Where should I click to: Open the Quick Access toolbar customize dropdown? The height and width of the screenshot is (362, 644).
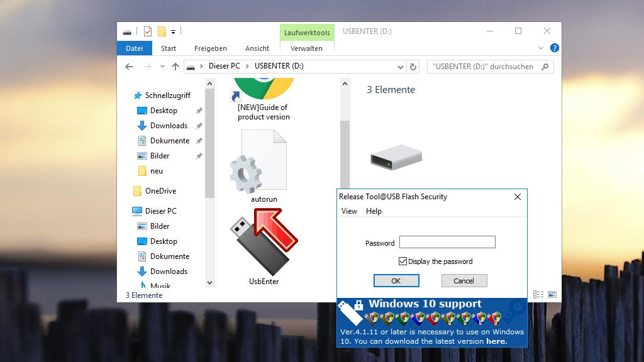tap(174, 31)
